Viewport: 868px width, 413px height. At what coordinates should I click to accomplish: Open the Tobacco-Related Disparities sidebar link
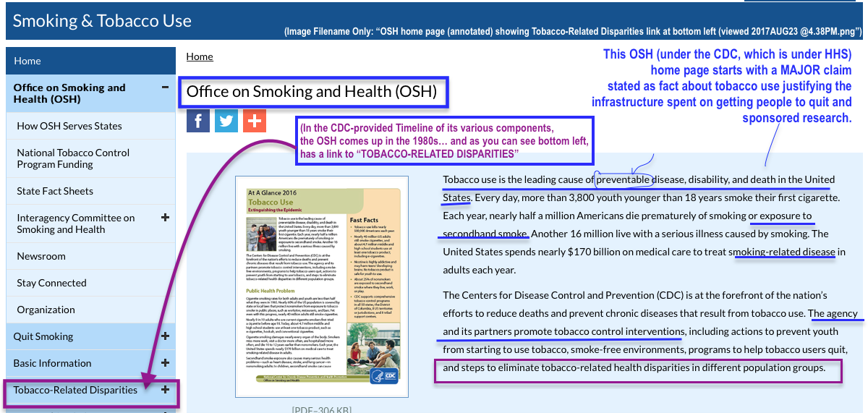(x=75, y=390)
